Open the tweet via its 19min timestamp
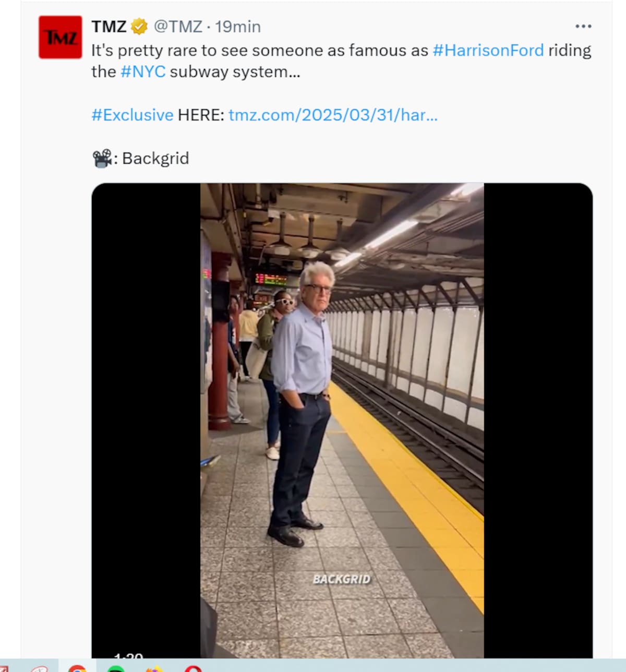Image resolution: width=626 pixels, height=672 pixels. pyautogui.click(x=237, y=26)
